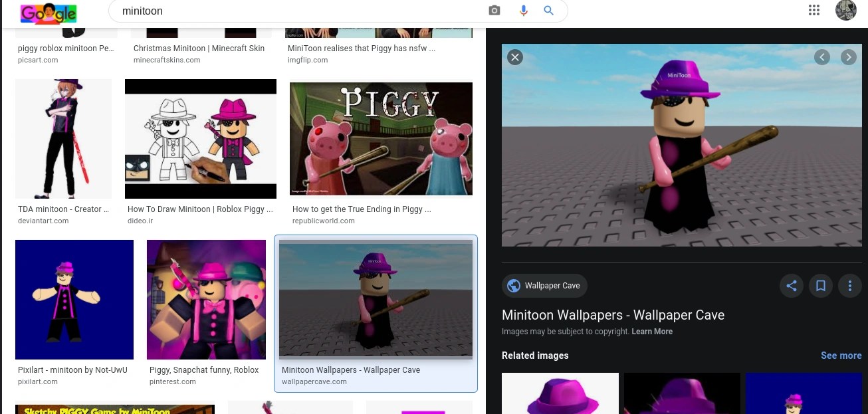Click wallpapercave.com source text
This screenshot has width=868, height=414.
coord(314,381)
